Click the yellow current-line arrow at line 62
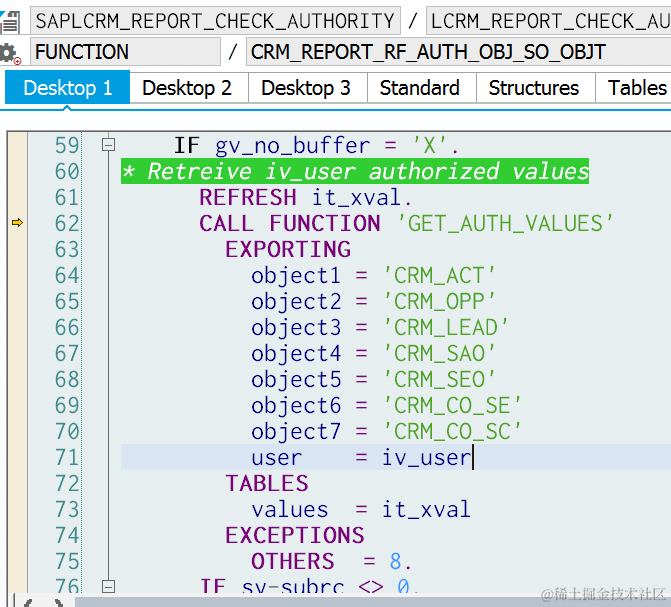 (17, 223)
